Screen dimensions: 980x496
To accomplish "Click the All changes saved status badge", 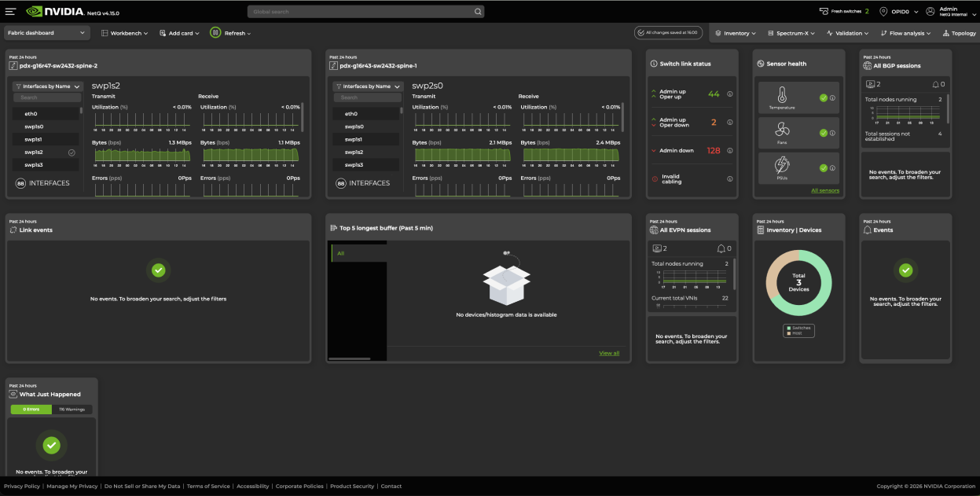I will coord(668,33).
